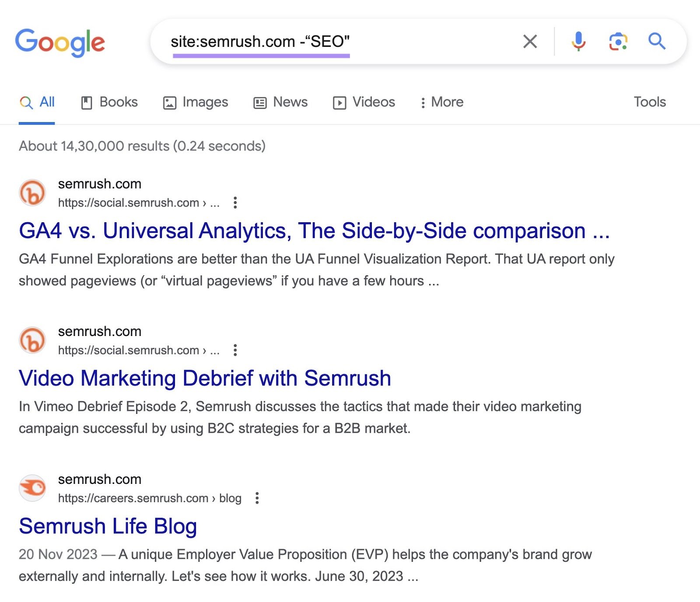This screenshot has height=602, width=700.
Task: Click the careers.semrush.com favicon
Action: (32, 488)
